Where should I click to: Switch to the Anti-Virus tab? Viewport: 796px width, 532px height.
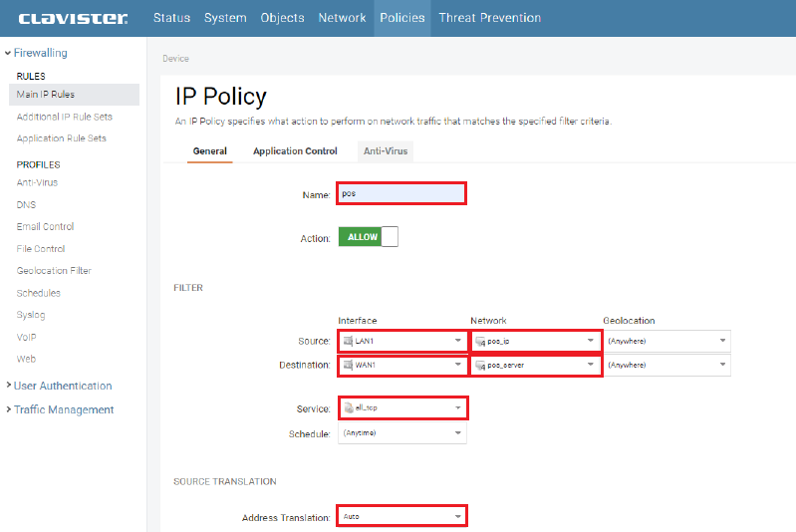tap(386, 151)
